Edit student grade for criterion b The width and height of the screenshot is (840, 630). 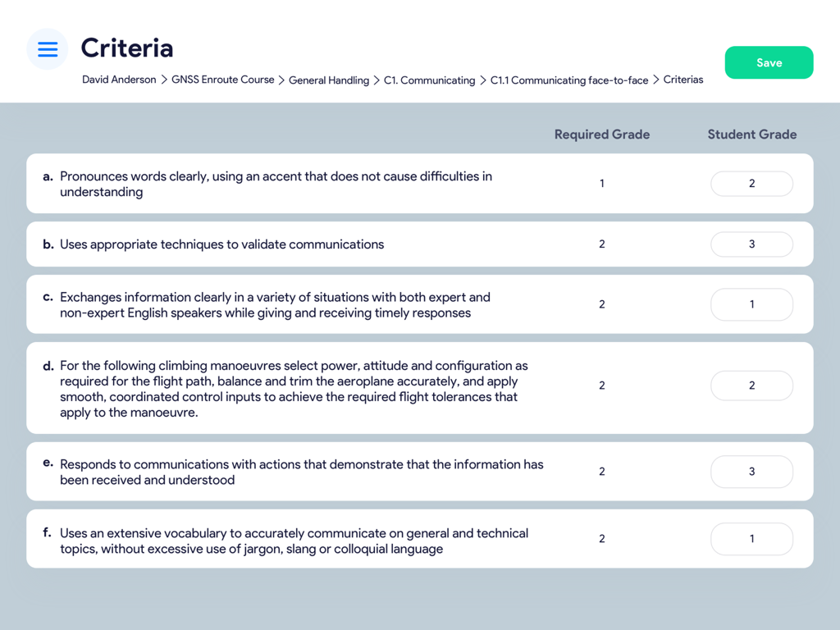pyautogui.click(x=751, y=244)
